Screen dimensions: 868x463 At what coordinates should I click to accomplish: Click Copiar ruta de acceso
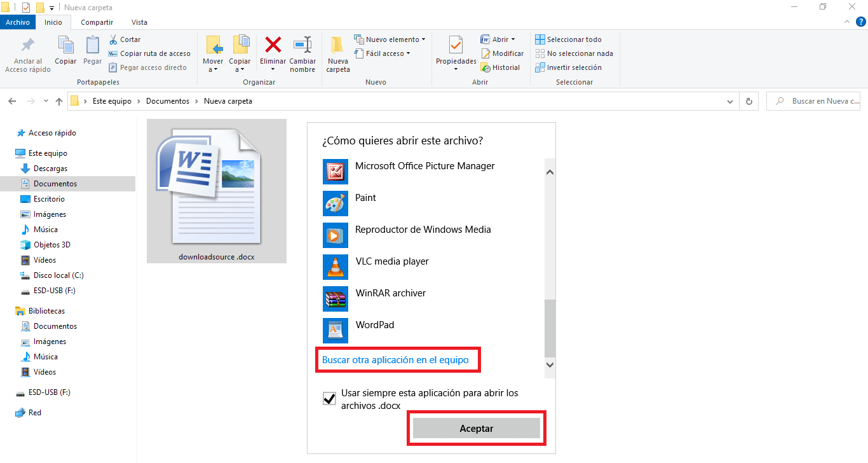click(150, 53)
